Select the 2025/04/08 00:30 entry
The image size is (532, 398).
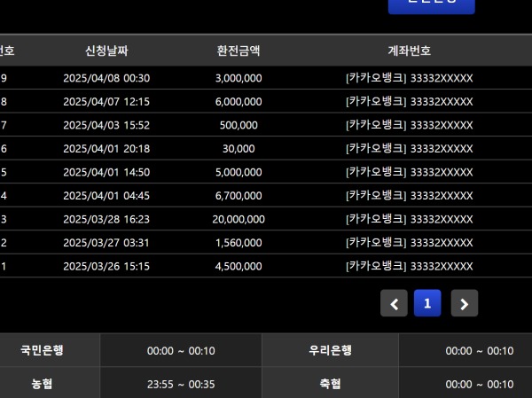tap(106, 78)
